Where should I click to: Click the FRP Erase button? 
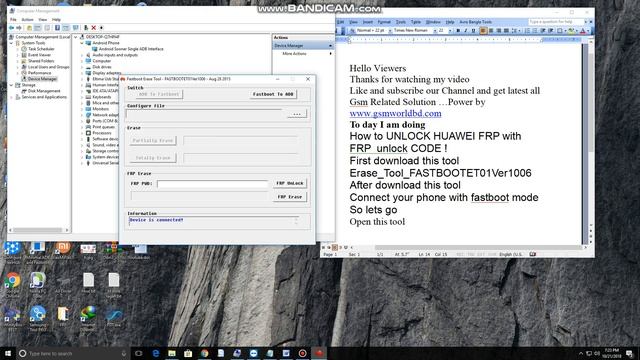point(290,197)
